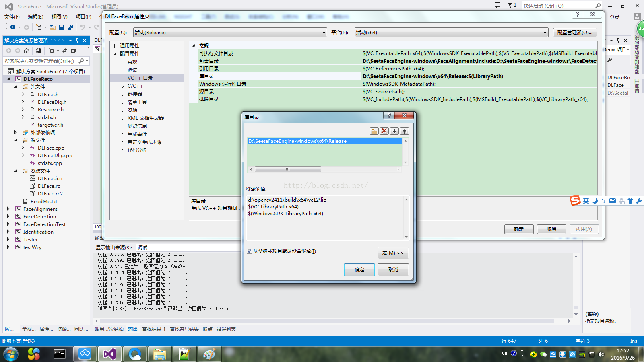The width and height of the screenshot is (644, 362).
Task: Click the 宏(M) >> button
Action: (x=393, y=253)
